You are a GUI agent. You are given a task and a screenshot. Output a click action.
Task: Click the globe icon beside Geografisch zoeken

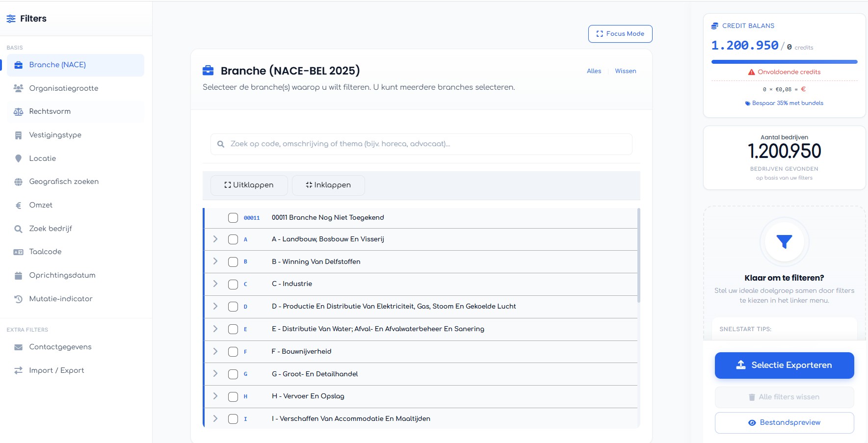point(18,182)
